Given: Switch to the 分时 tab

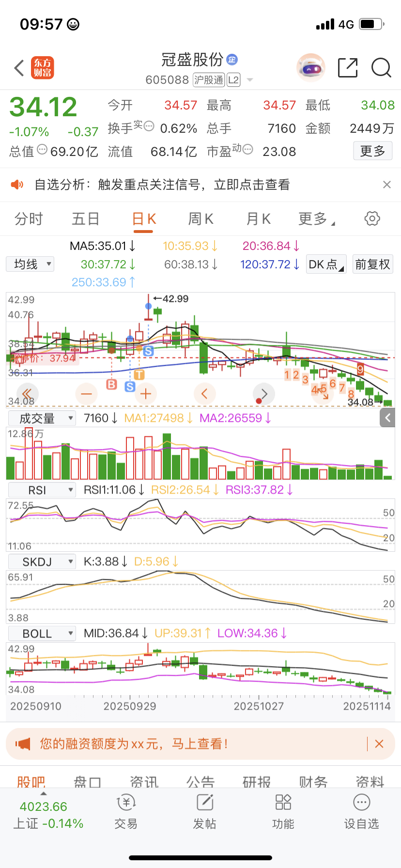Looking at the screenshot, I should click(29, 219).
